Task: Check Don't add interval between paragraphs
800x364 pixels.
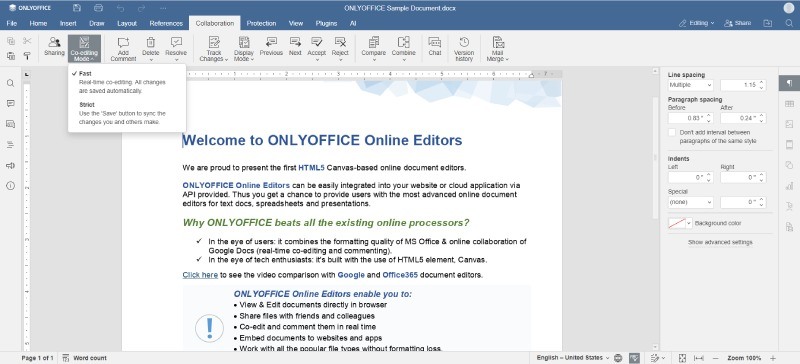Action: tap(672, 132)
